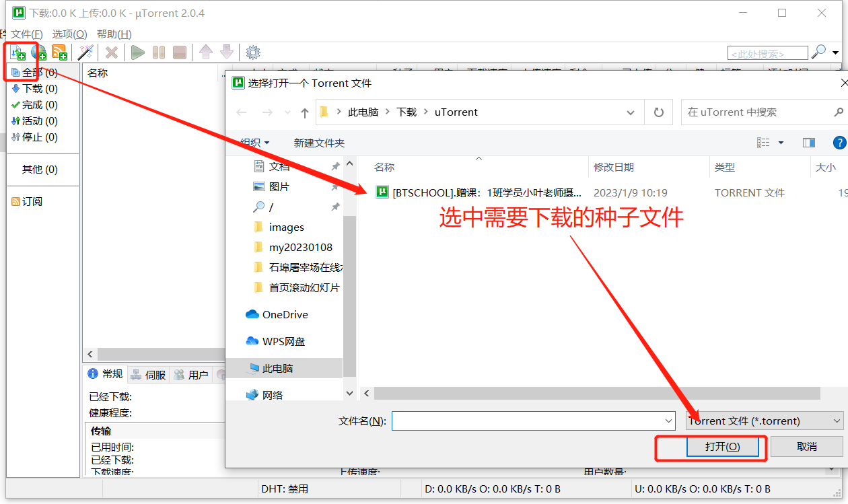This screenshot has height=504, width=848.
Task: Click Create New Torrent wand icon
Action: coord(85,52)
